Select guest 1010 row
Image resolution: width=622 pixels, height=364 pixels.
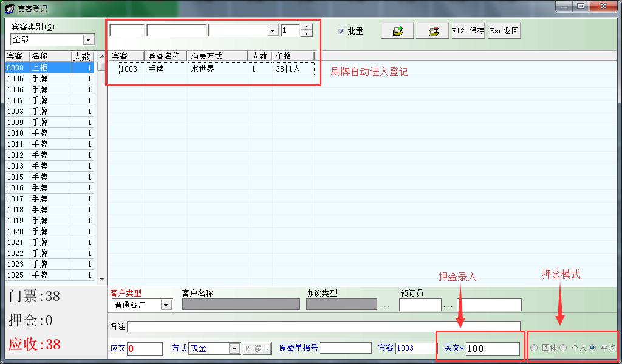[x=50, y=133]
